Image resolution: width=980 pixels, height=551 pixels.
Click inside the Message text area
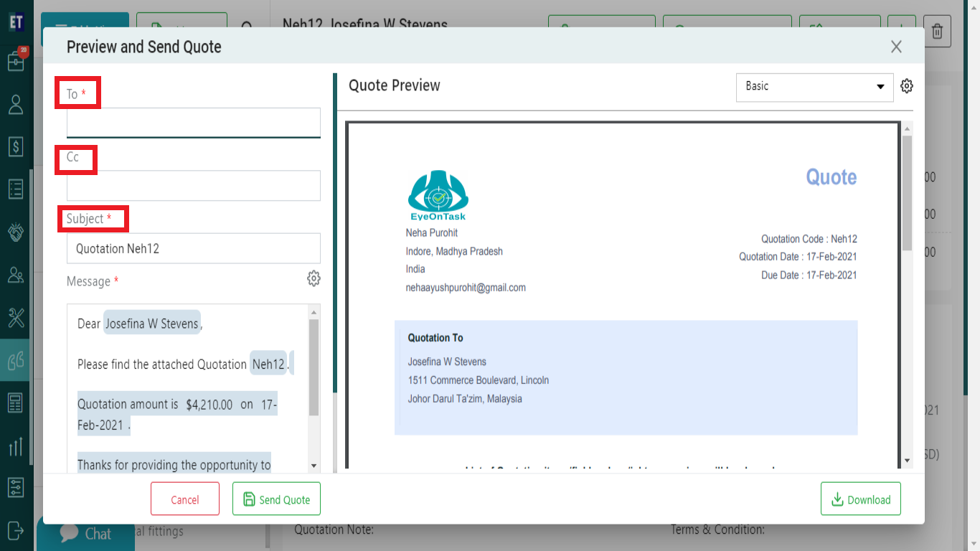coord(188,388)
